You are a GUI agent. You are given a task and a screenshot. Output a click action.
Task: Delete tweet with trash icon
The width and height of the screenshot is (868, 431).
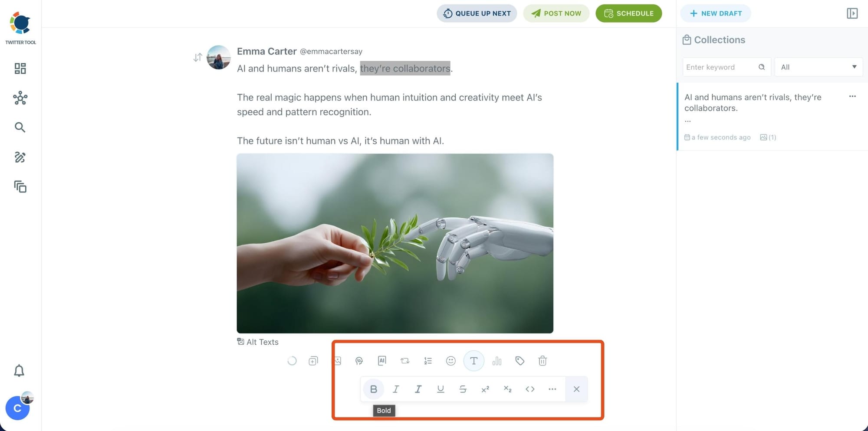(542, 361)
